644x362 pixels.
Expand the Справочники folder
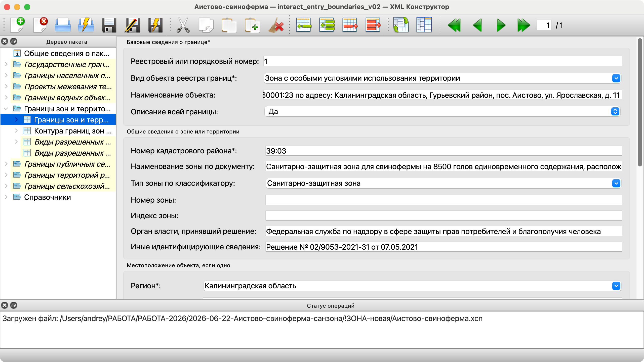coord(6,197)
